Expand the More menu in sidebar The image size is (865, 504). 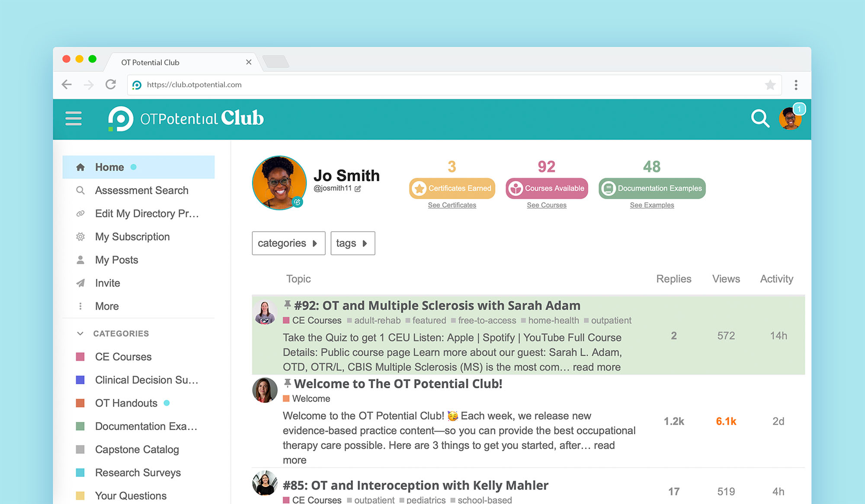(x=106, y=306)
